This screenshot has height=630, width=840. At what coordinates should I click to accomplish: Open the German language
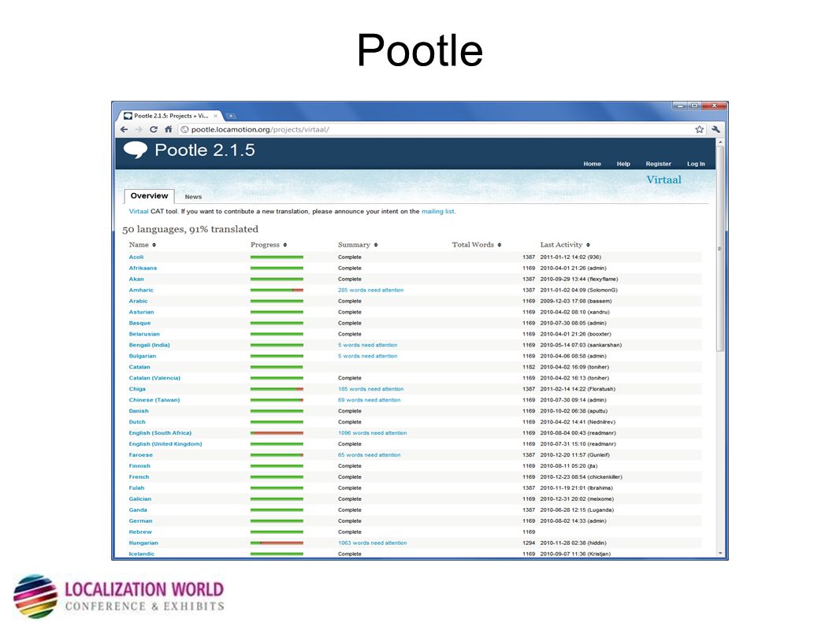pos(140,521)
